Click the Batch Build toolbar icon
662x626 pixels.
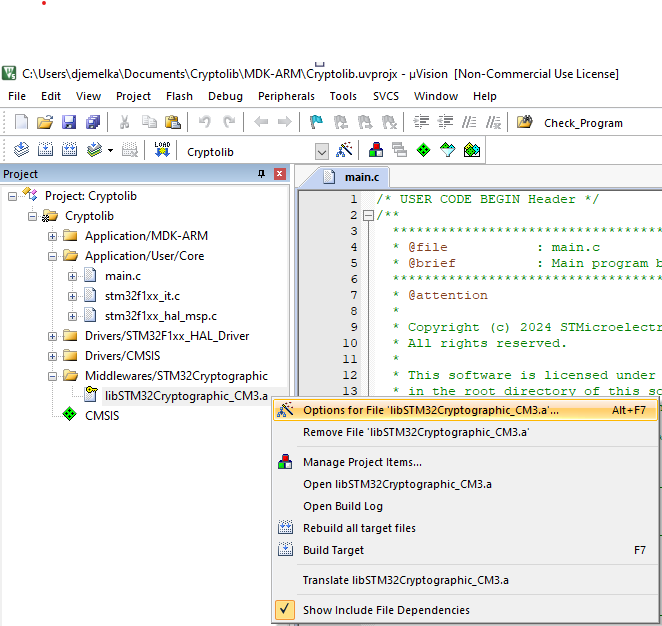coord(94,149)
